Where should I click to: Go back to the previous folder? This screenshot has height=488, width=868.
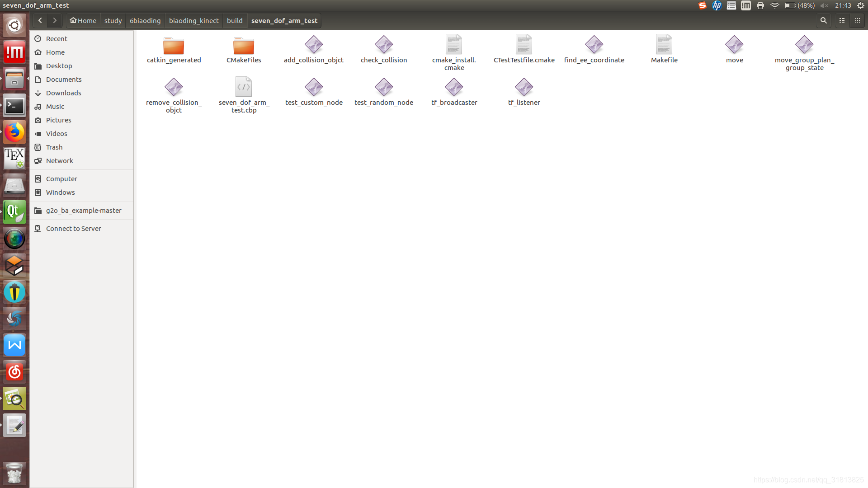(40, 21)
